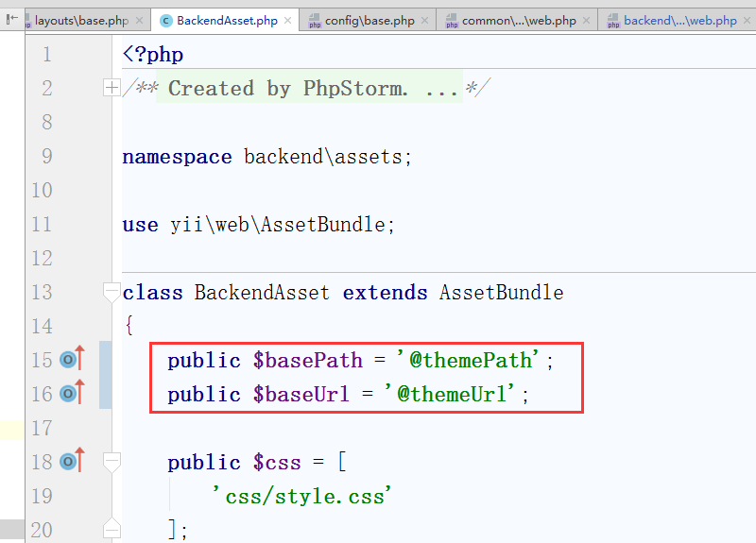
Task: Click the override marker on line 16
Action: click(73, 393)
